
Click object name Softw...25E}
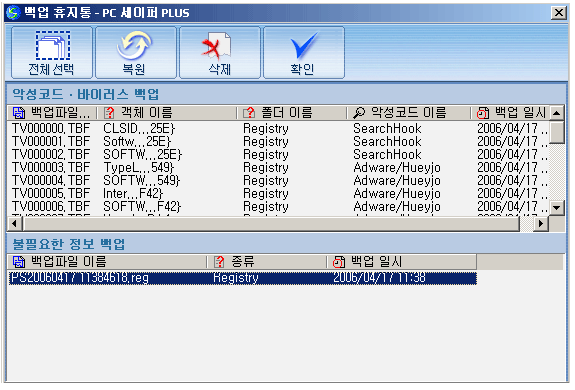(x=137, y=141)
